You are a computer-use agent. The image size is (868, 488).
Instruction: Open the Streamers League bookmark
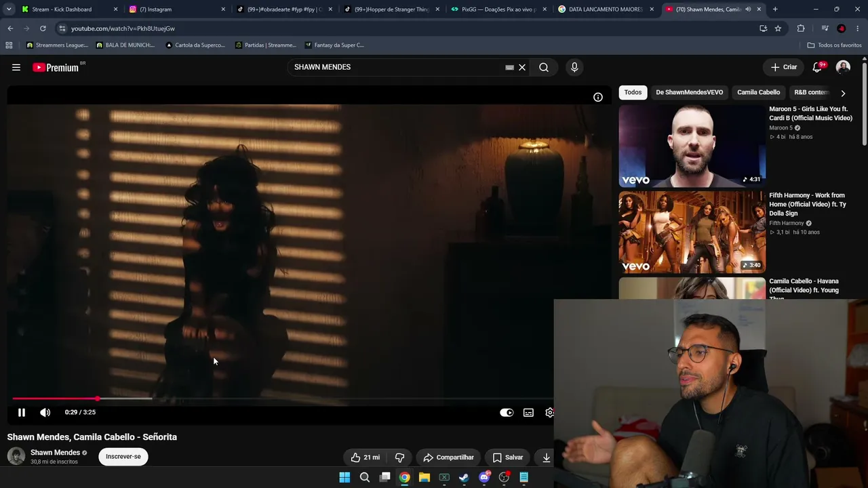pyautogui.click(x=57, y=45)
